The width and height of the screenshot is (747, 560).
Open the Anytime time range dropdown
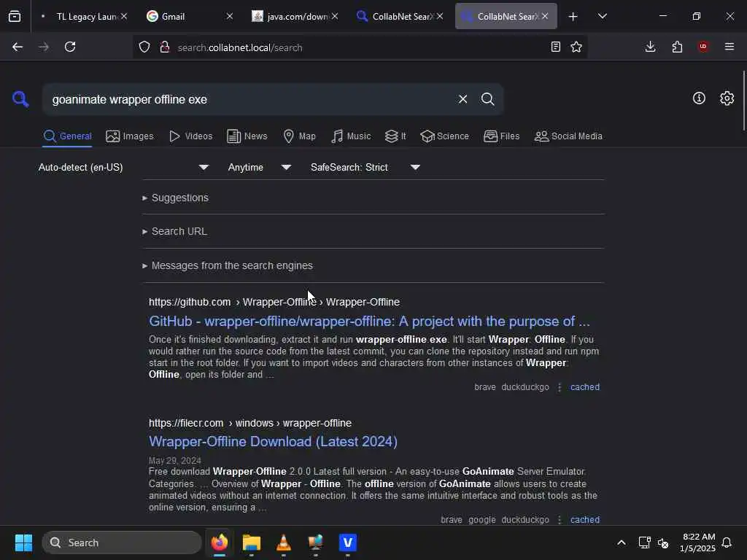point(260,167)
